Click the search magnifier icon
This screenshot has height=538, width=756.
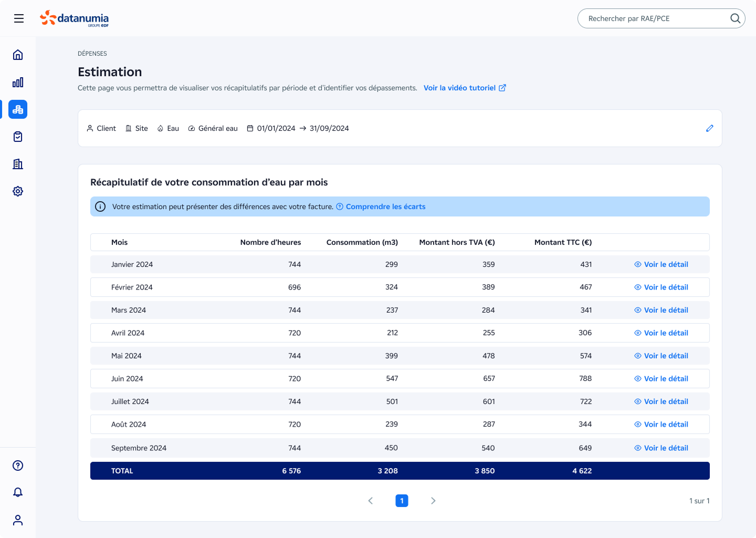pyautogui.click(x=735, y=18)
